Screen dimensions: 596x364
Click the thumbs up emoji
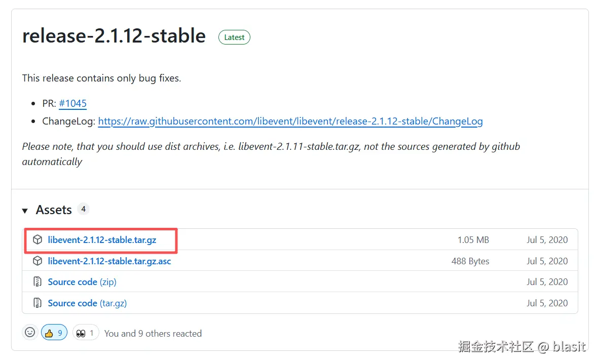(49, 333)
